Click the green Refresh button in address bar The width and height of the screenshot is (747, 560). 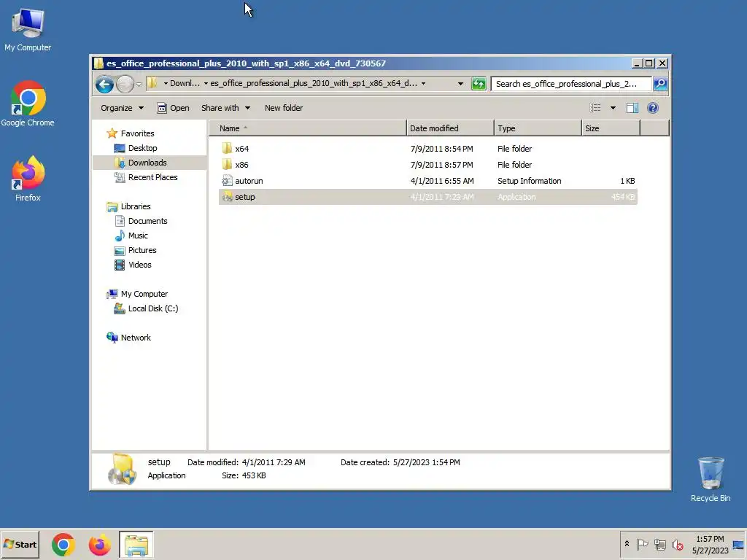(479, 84)
